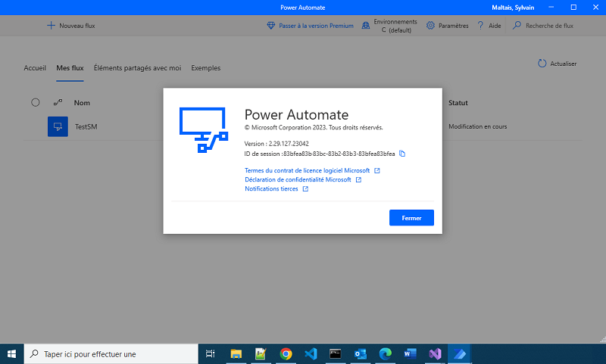Click Passer à la version Premium

coord(310,26)
